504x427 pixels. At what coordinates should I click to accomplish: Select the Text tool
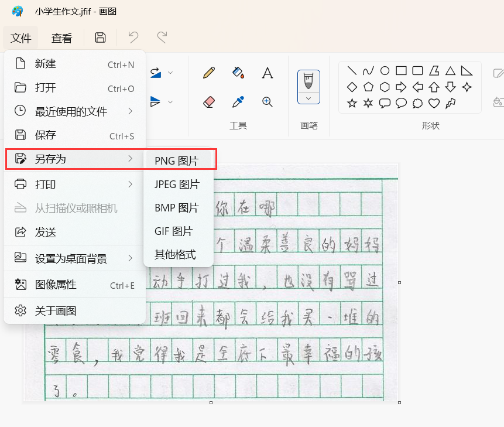[267, 73]
